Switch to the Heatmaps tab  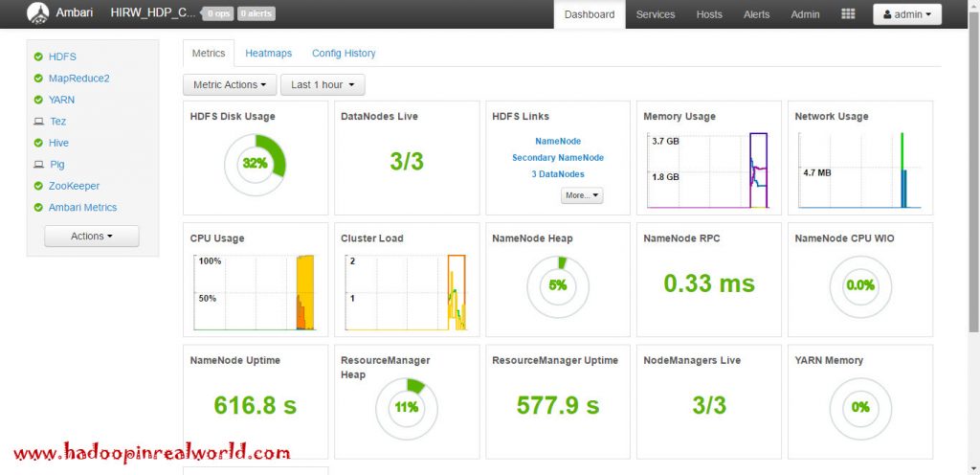click(x=268, y=54)
